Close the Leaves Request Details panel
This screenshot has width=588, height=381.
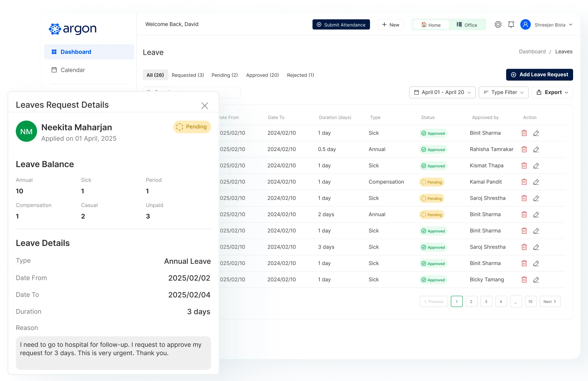point(205,105)
